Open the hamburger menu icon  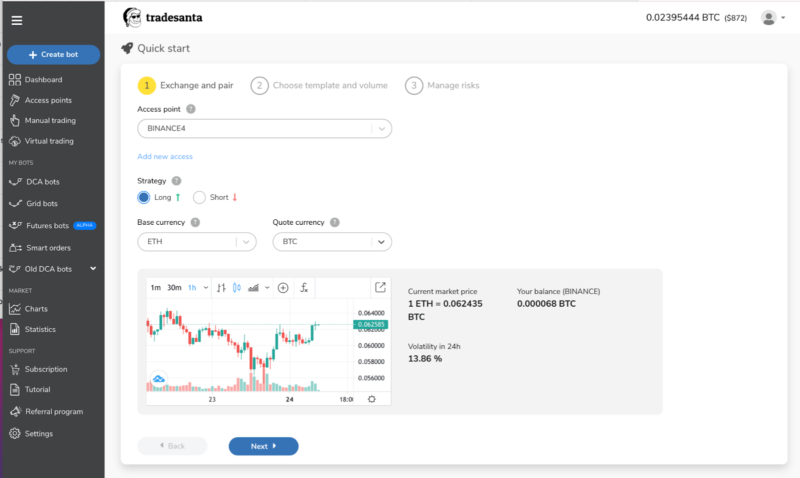coord(17,20)
